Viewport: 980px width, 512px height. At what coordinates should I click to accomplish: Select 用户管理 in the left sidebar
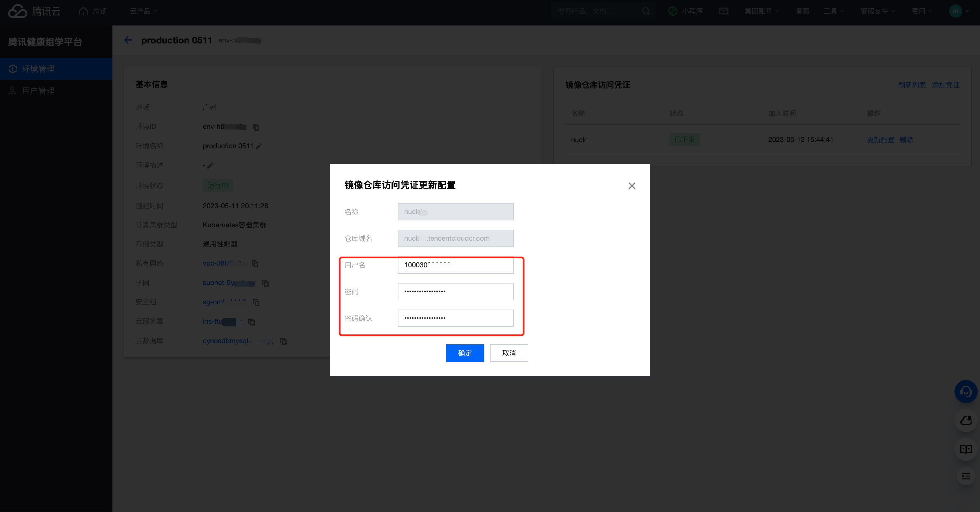pyautogui.click(x=38, y=91)
